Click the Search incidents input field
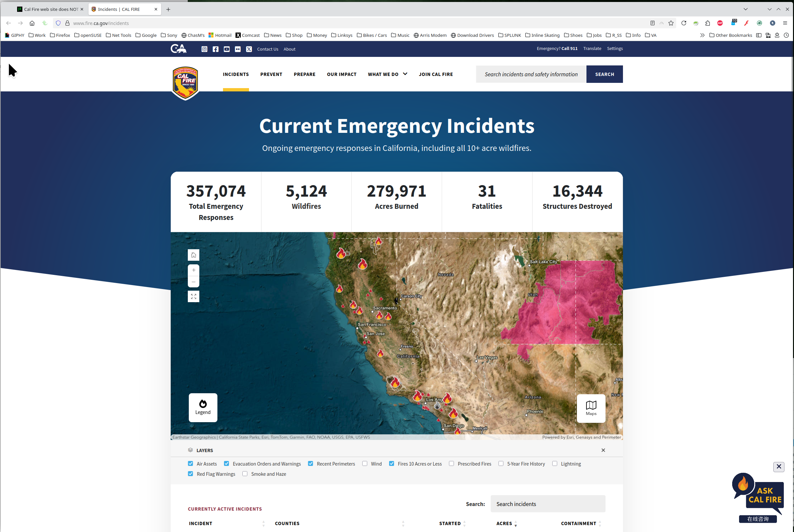The width and height of the screenshot is (794, 532). 547,504
